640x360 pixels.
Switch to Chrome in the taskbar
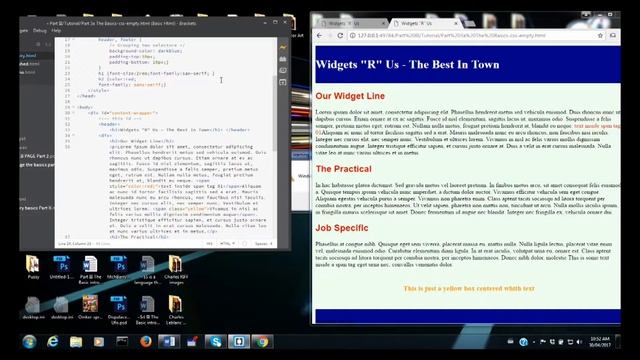click(262, 341)
